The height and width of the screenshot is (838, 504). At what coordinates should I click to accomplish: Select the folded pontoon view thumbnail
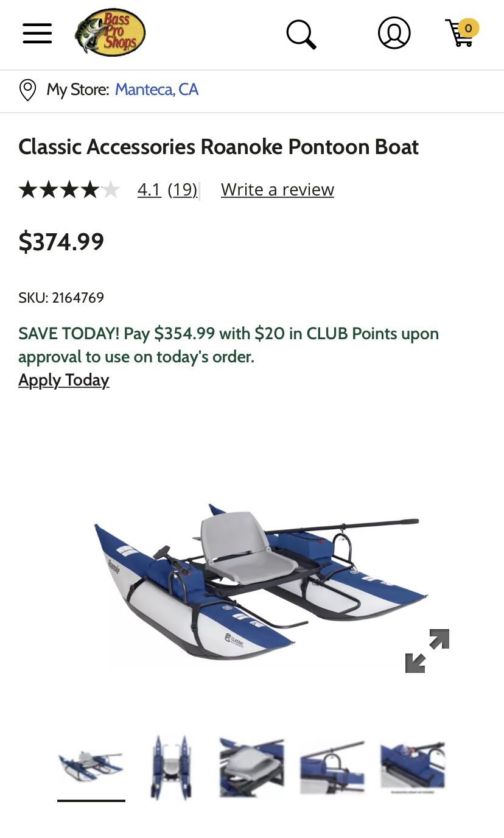pyautogui.click(x=171, y=766)
